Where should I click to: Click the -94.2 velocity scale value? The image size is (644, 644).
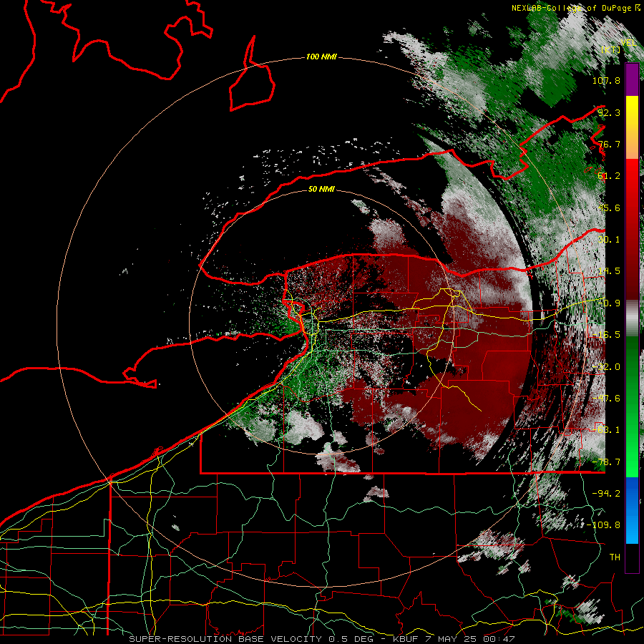(x=606, y=493)
